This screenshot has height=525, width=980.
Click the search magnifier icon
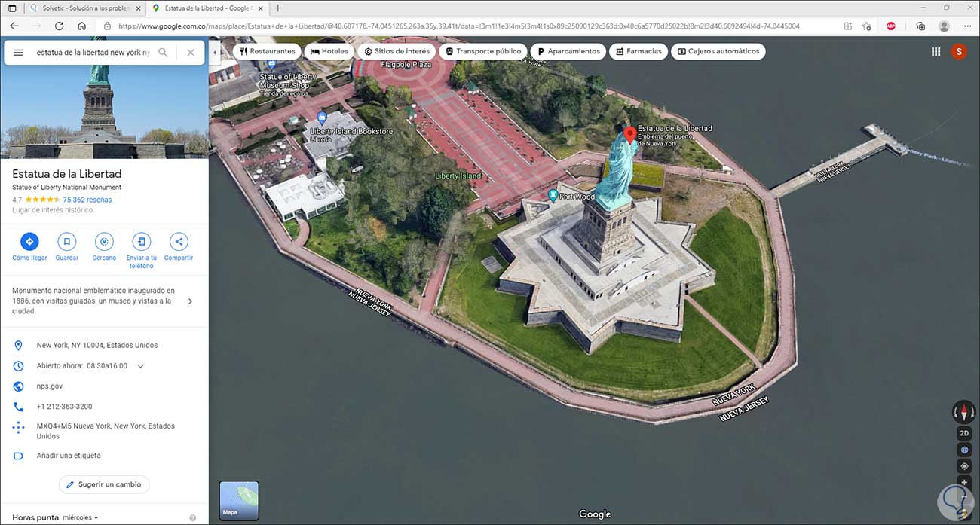163,53
